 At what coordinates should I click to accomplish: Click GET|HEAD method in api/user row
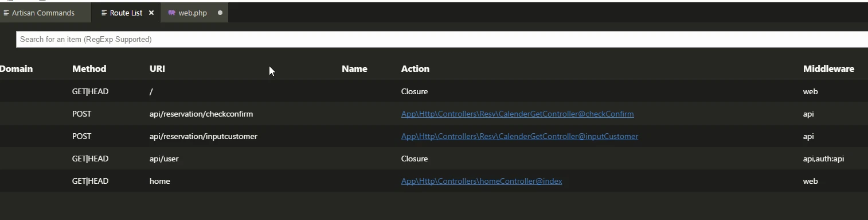(90, 159)
